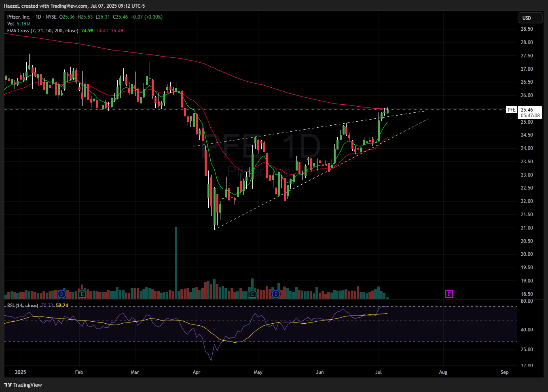Image resolution: width=548 pixels, height=392 pixels.
Task: Click the TradingView logo at bottom
Action: 23,385
